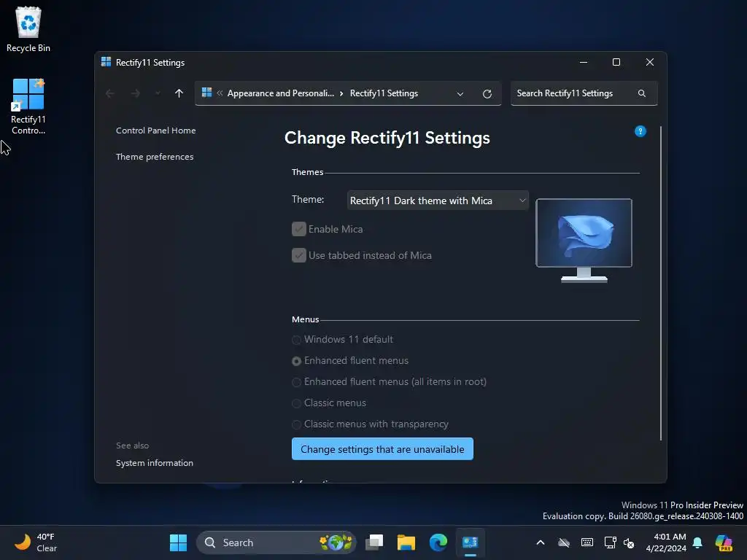
Task: Minimize the Rectify11 Settings window
Action: (583, 63)
